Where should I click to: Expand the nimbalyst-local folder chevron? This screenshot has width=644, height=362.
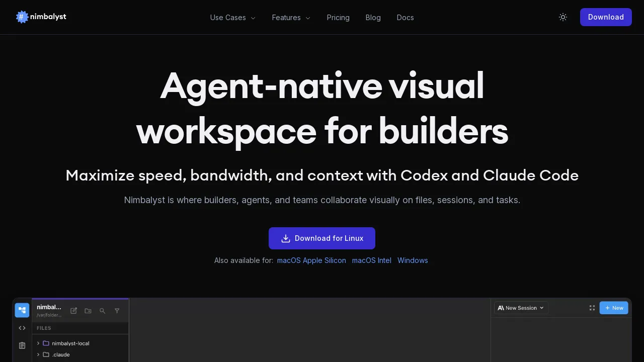pos(38,343)
